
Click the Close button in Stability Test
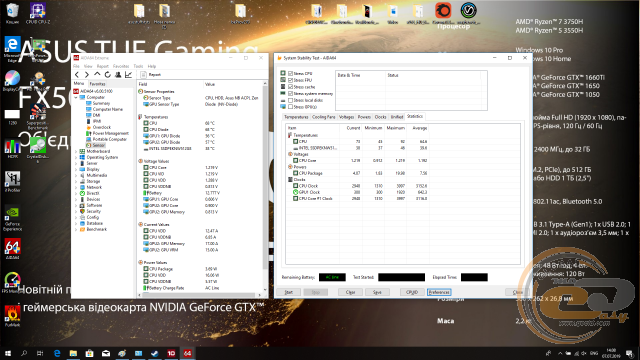[518, 292]
